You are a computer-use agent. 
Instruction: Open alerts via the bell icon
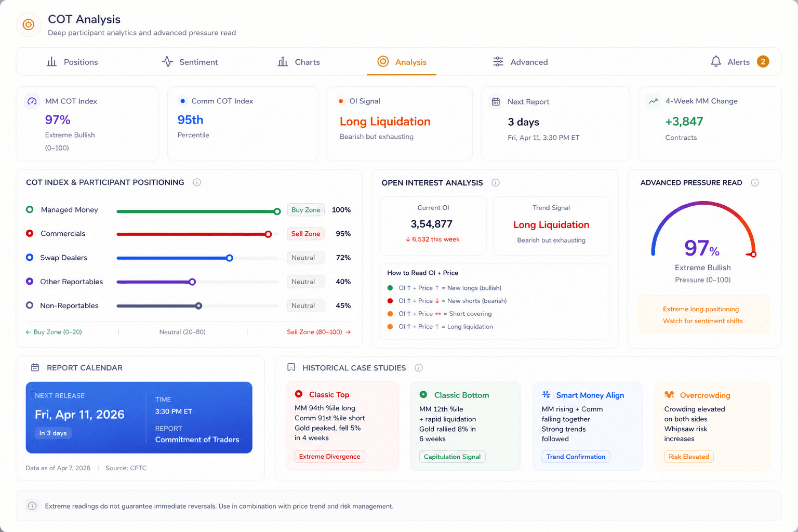click(x=716, y=62)
